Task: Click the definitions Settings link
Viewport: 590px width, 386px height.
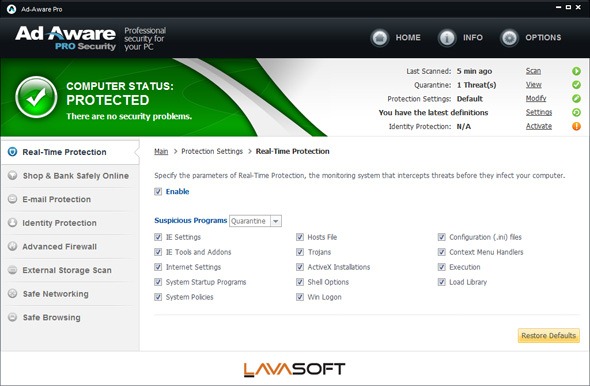Action: pos(539,112)
